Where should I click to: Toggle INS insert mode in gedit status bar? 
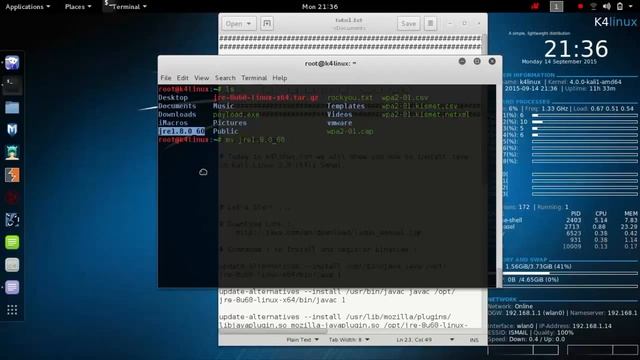tap(473, 340)
